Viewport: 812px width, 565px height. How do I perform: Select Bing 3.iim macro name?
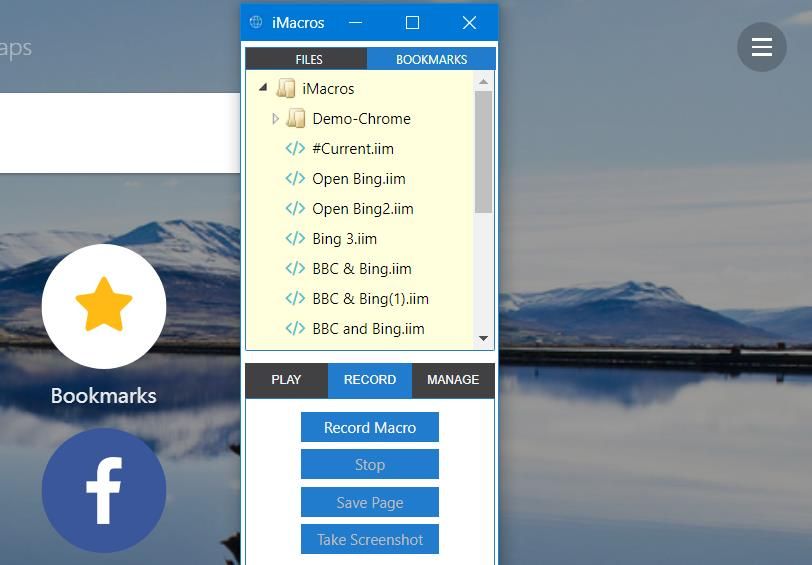[x=344, y=239]
